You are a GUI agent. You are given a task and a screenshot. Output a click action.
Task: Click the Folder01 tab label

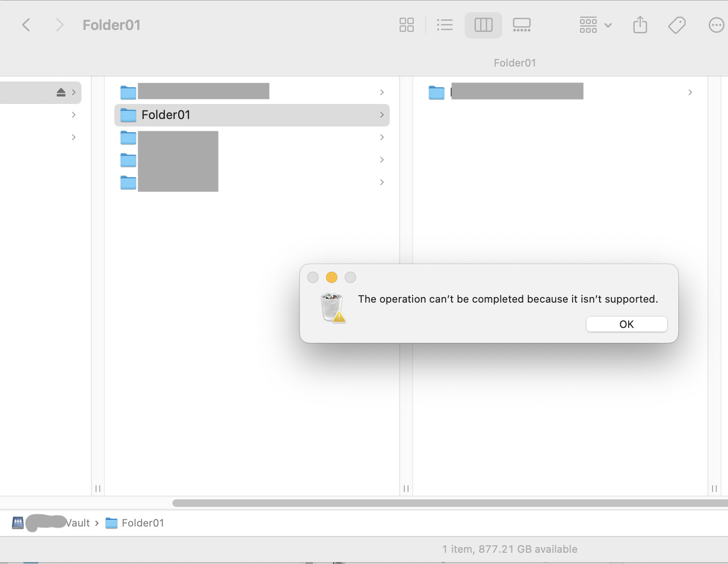[514, 63]
